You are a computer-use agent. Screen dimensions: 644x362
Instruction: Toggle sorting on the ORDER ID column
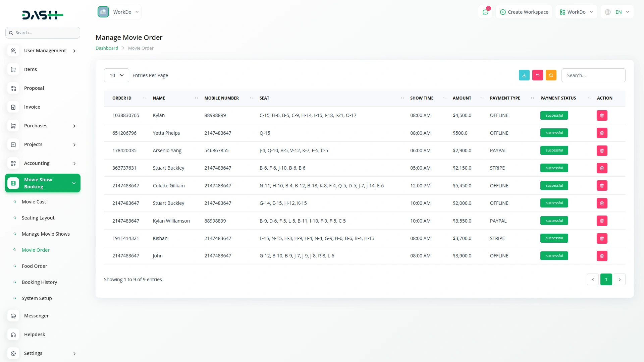(145, 98)
